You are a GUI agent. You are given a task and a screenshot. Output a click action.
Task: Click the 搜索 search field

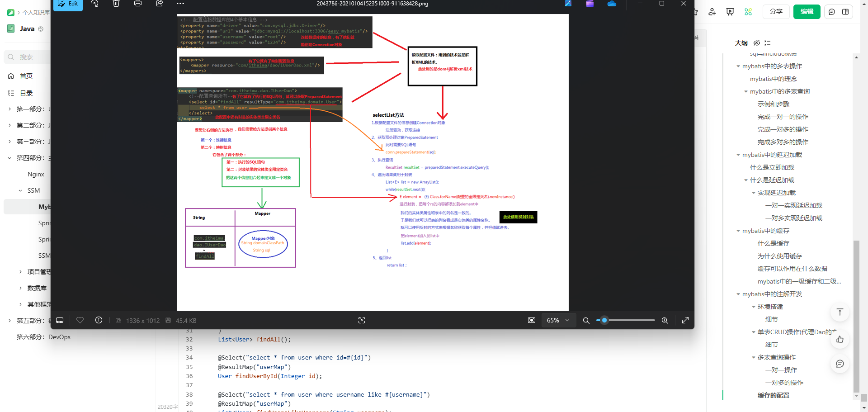(26, 57)
